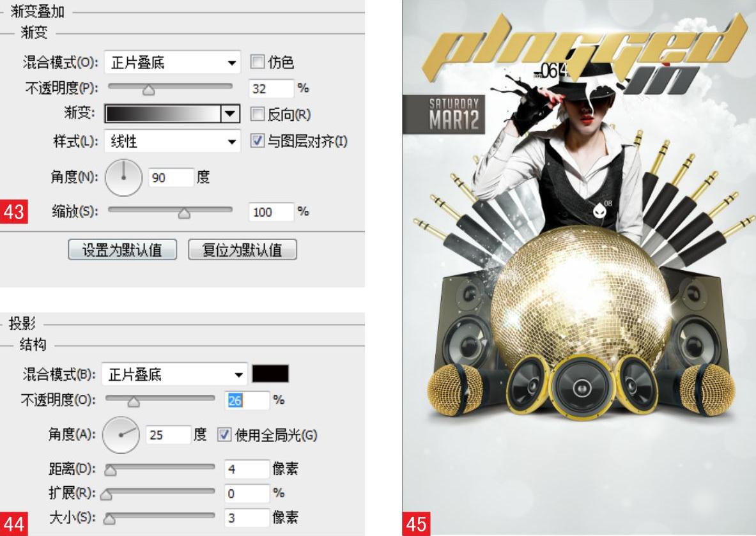Disable 使用全局光 global light checkbox
The height and width of the screenshot is (536, 756).
(224, 435)
